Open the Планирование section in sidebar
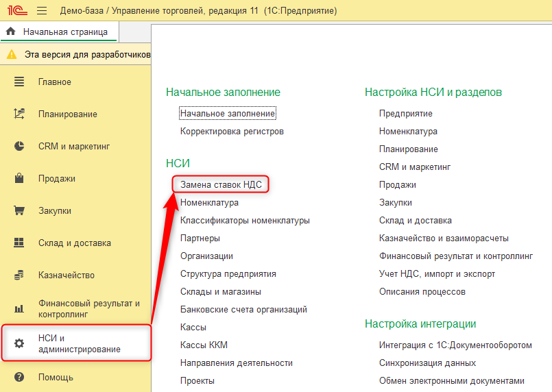 [68, 114]
